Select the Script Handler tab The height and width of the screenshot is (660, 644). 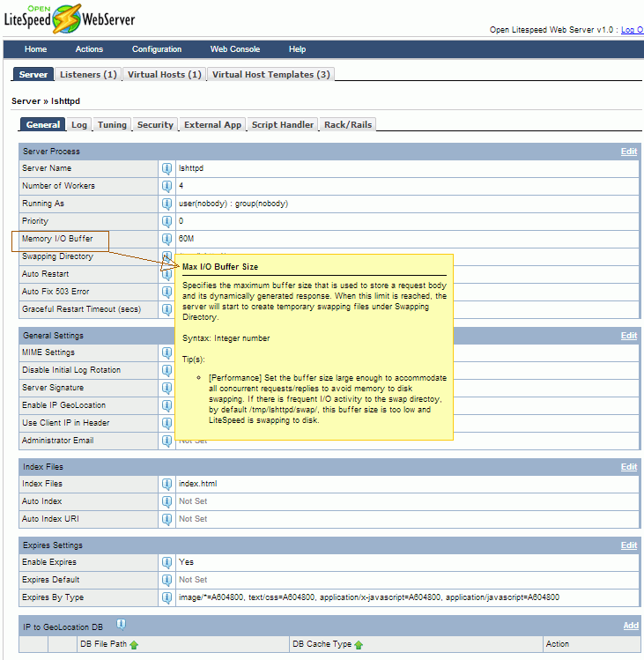point(282,125)
